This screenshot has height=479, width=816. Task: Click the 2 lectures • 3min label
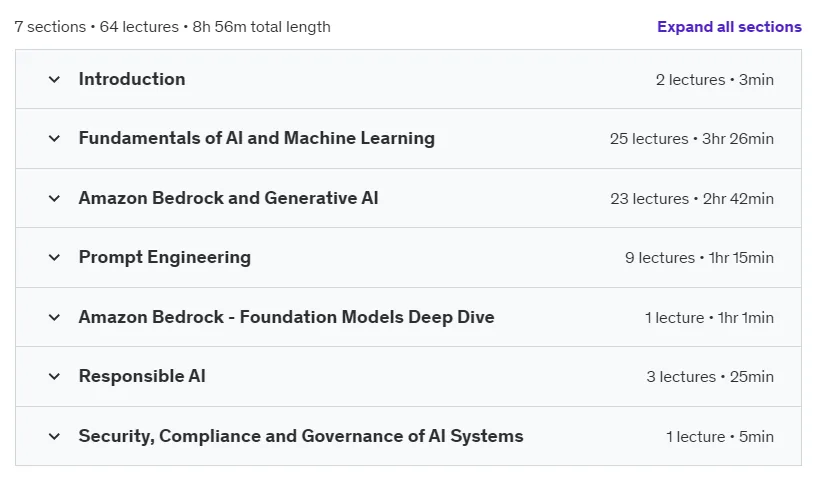[x=715, y=80]
